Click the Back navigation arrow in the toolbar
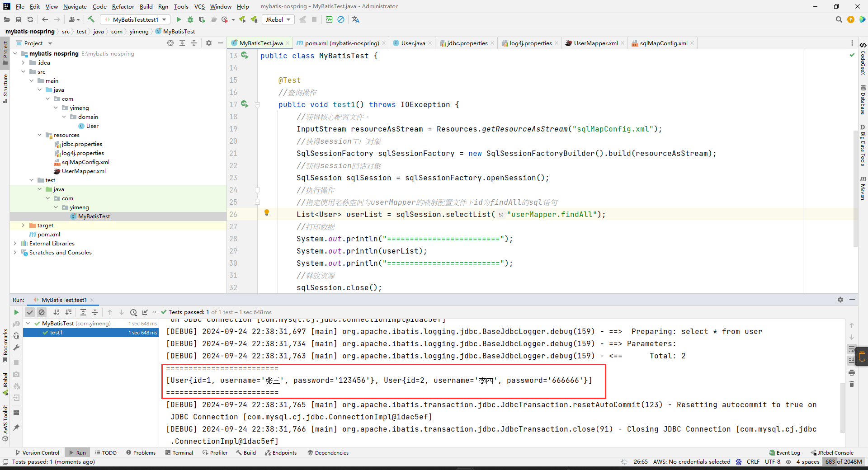The width and height of the screenshot is (868, 470). coord(45,19)
